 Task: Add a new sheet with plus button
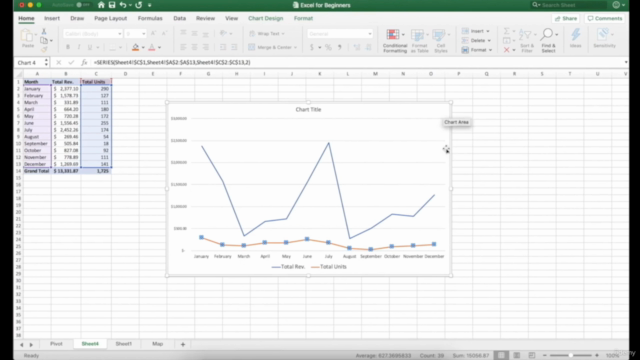click(x=183, y=344)
